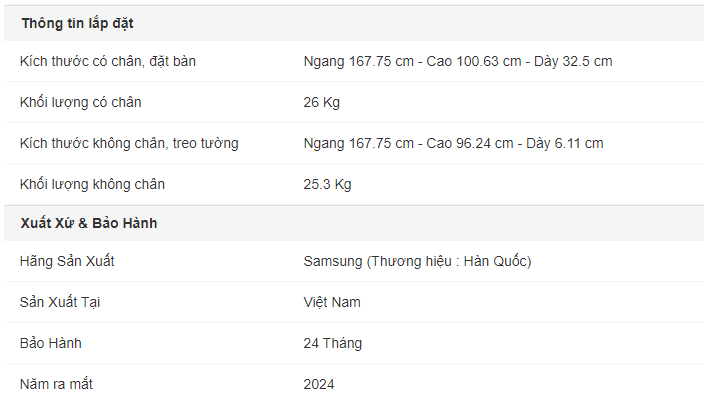The width and height of the screenshot is (704, 409).
Task: Select the 'Năm ra mắt' label
Action: coord(56,384)
